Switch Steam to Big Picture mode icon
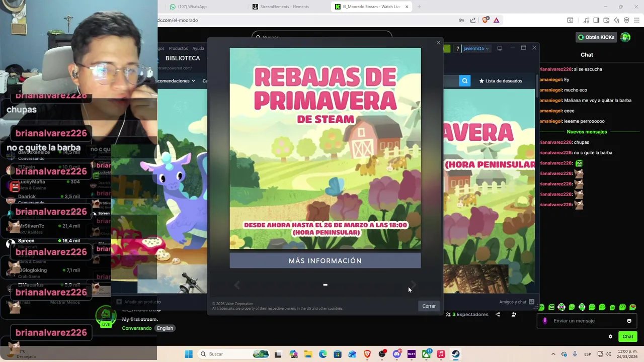Viewport: 644px width, 362px height. pyautogui.click(x=500, y=48)
